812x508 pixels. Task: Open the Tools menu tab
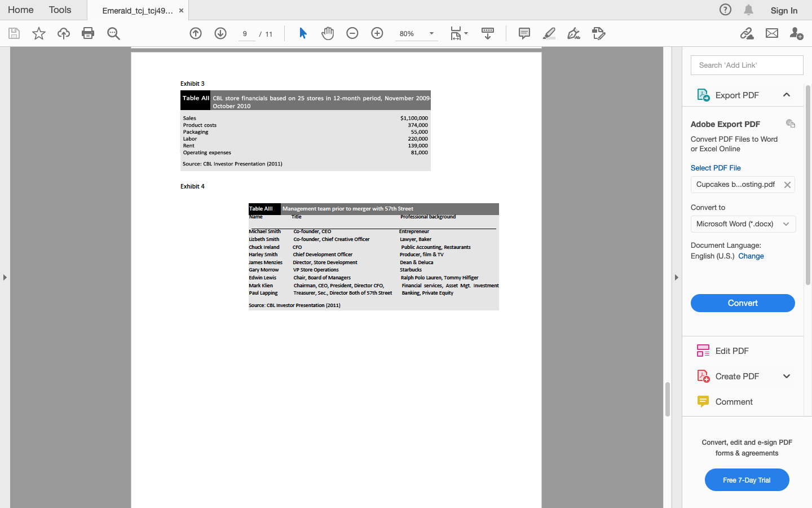click(x=59, y=10)
